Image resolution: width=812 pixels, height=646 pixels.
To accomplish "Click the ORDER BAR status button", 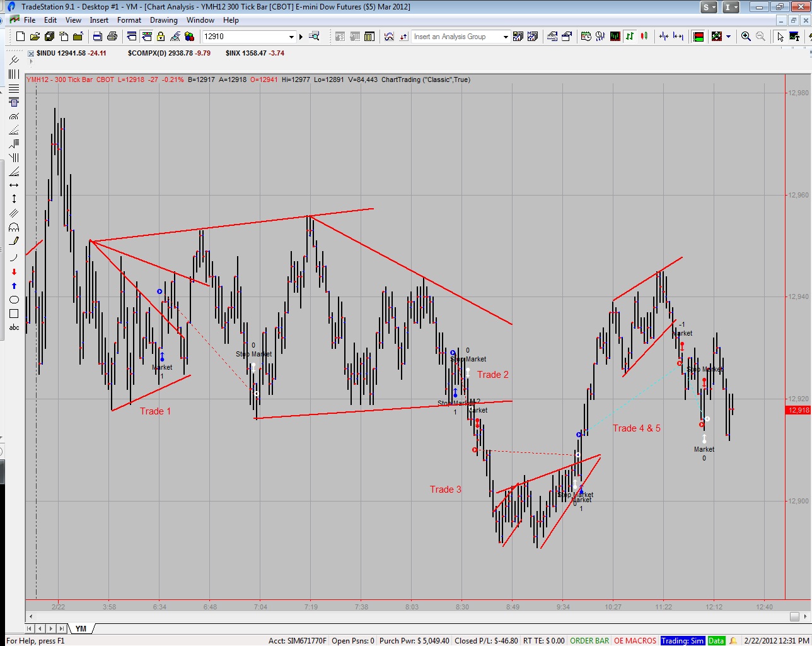I will click(589, 640).
